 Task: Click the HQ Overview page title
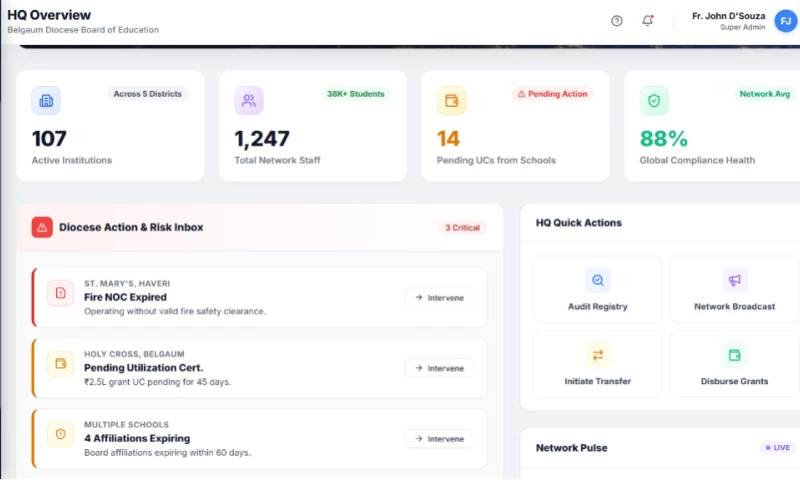49,15
